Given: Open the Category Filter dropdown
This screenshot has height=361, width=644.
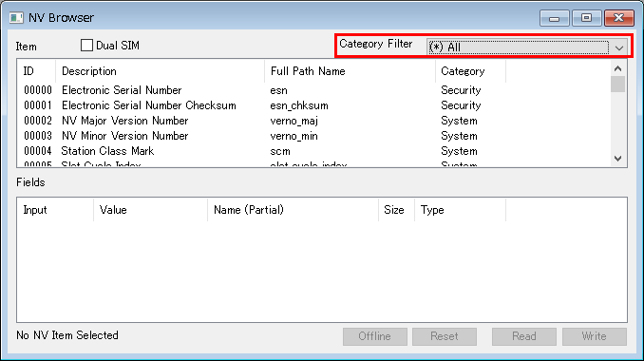Looking at the screenshot, I should coord(527,47).
